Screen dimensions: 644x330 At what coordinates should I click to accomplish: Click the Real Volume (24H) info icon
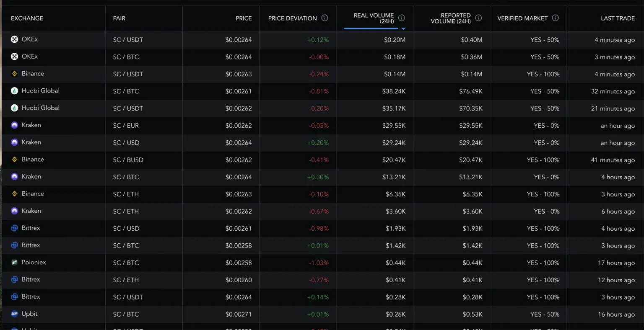pyautogui.click(x=402, y=18)
